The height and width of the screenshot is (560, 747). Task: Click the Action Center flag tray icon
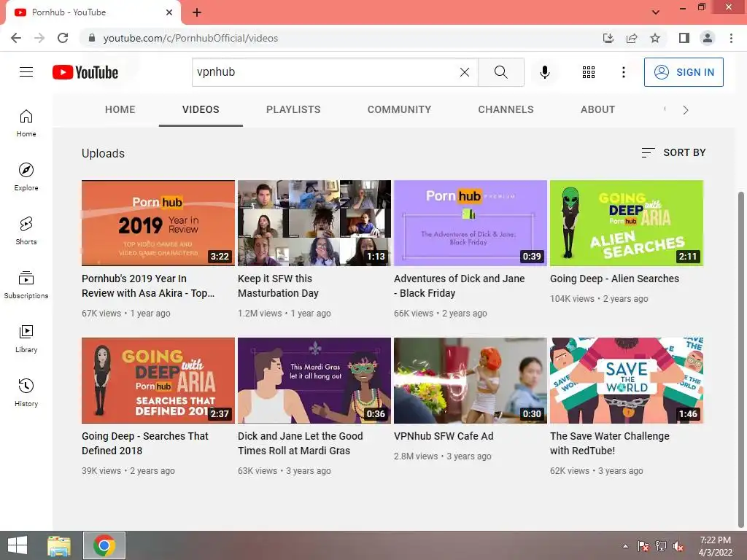(x=643, y=546)
